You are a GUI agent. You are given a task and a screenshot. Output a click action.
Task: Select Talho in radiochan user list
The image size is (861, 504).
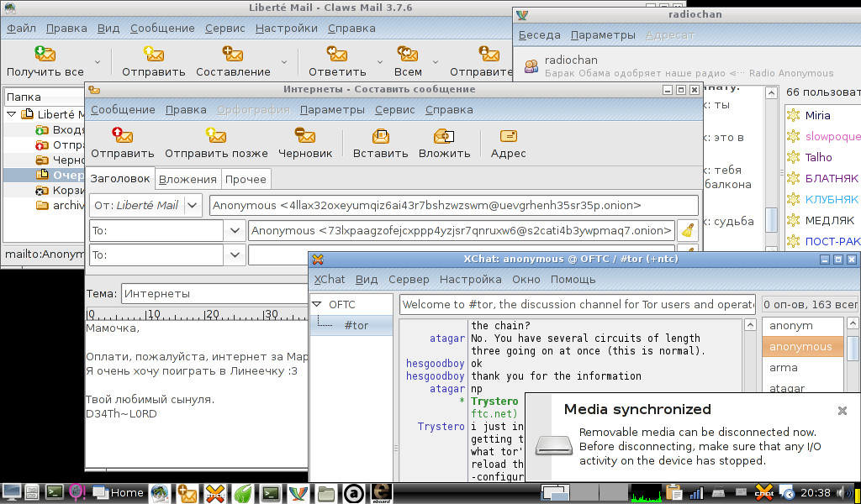[x=818, y=157]
